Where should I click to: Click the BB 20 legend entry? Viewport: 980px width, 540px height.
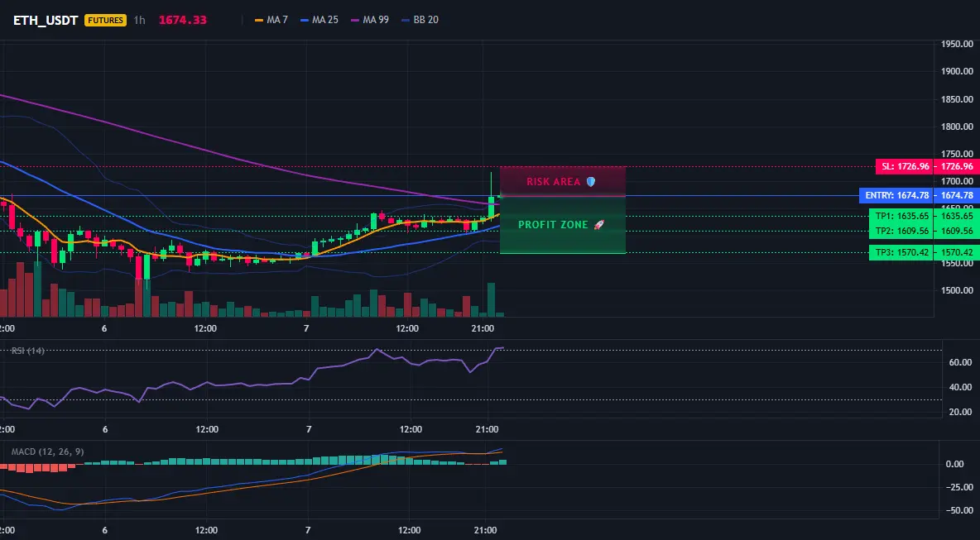click(x=420, y=20)
